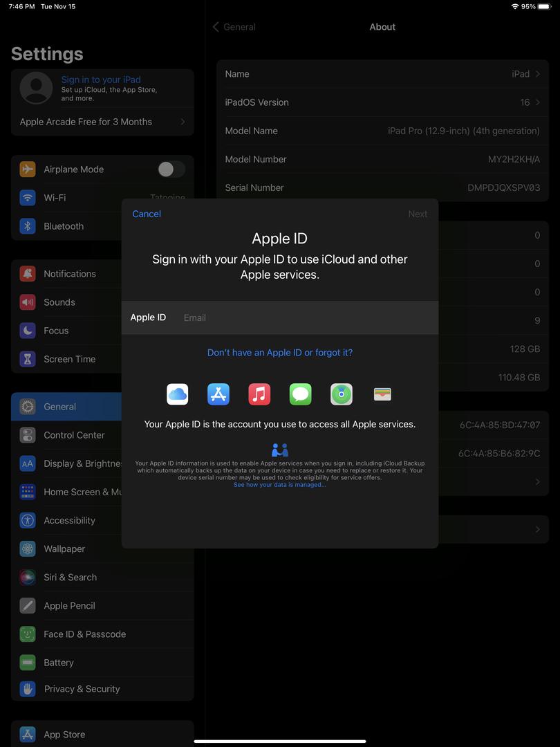Tap the Wallpaper flower icon
Image resolution: width=560 pixels, height=747 pixels.
pos(28,548)
